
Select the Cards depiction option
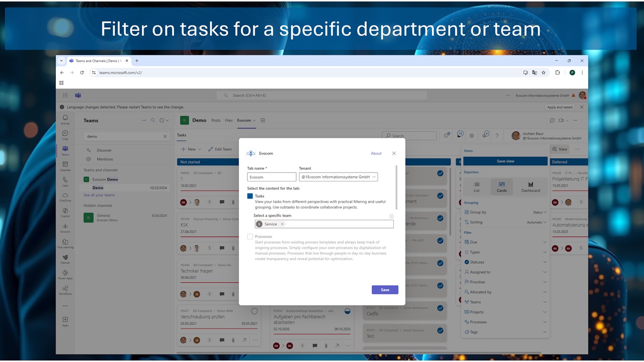point(502,187)
